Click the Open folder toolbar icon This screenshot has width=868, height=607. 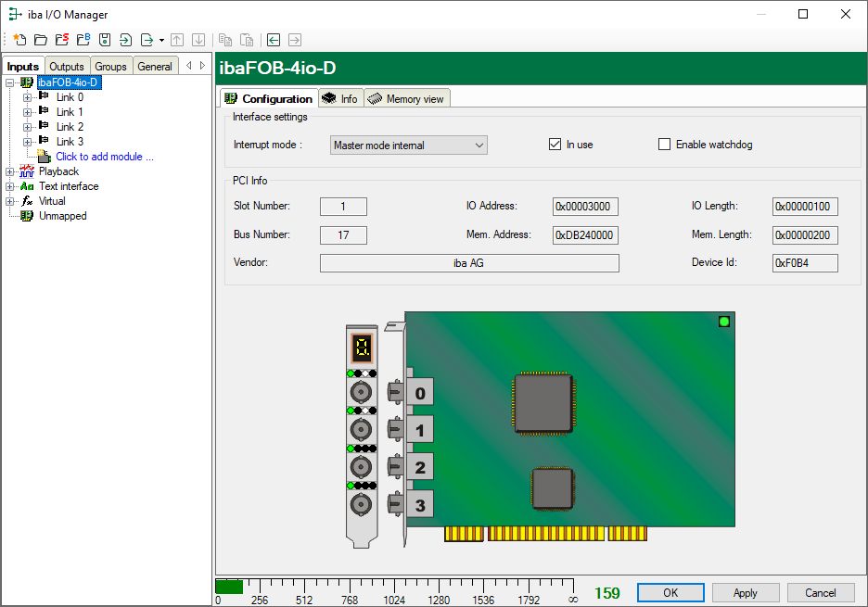point(41,40)
